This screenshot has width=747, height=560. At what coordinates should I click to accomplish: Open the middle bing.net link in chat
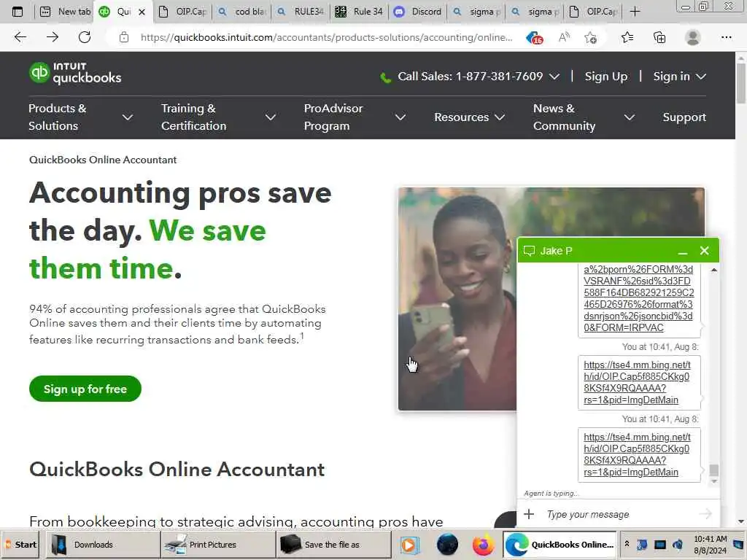coord(637,382)
